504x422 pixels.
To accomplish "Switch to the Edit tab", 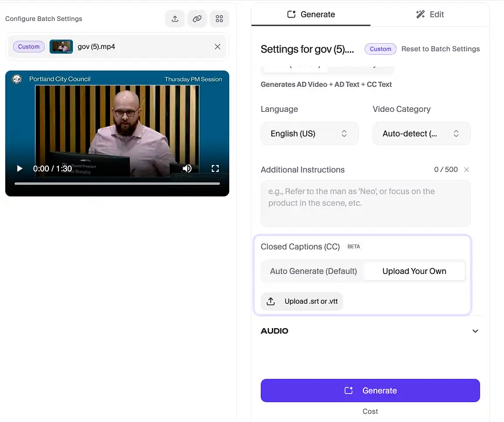I will pos(430,15).
